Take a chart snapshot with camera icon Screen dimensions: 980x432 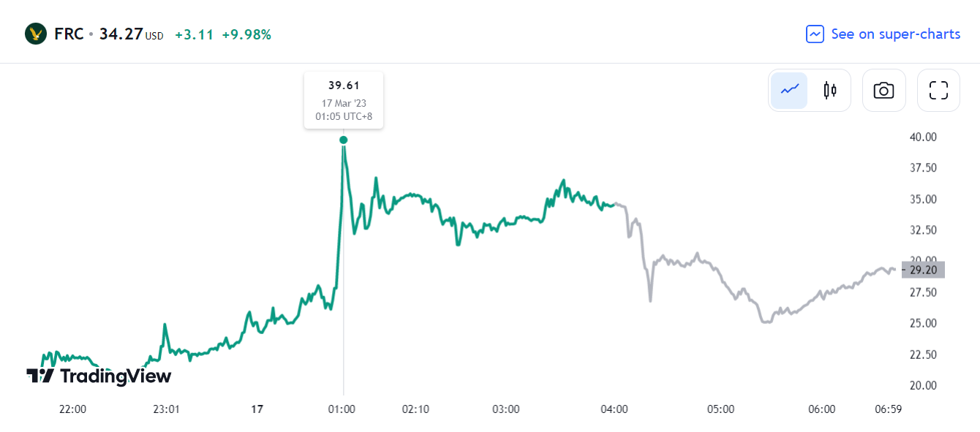tap(883, 91)
